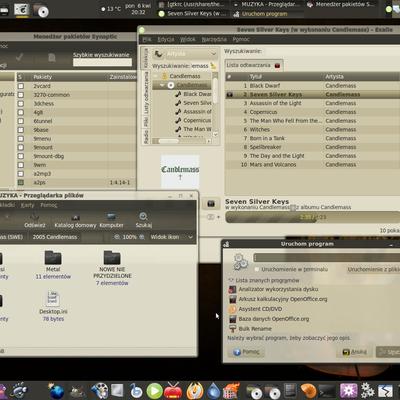Screen dimensions: 400x400
Task: Tick the 3dchess package checkbox
Action: coord(21,103)
